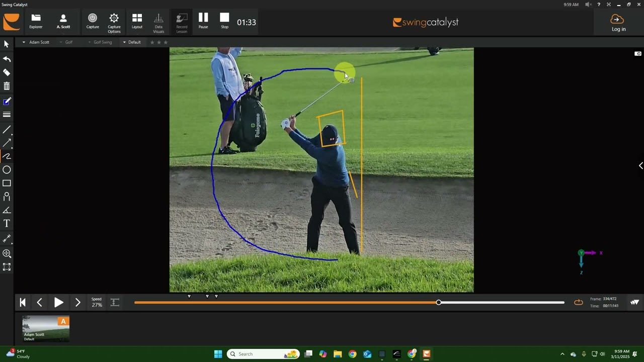
Task: Select the rectangle annotation tool
Action: point(7,183)
